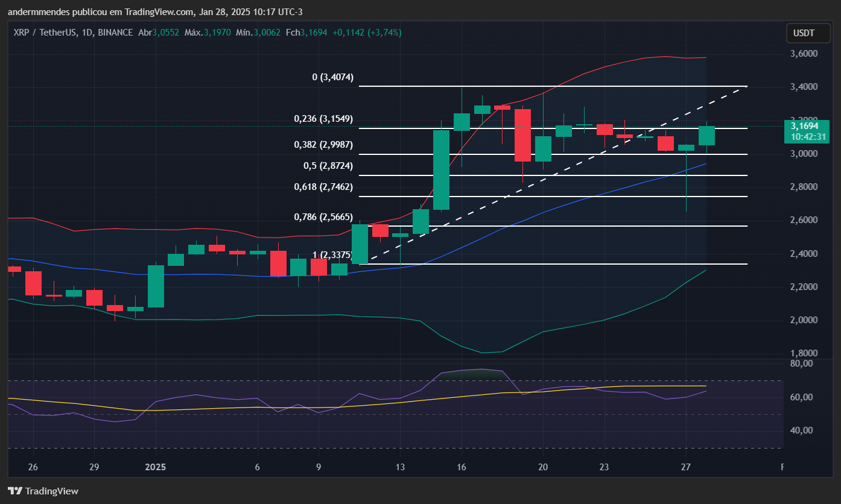
Task: Click the RSI 40,00 axis value
Action: tap(803, 430)
